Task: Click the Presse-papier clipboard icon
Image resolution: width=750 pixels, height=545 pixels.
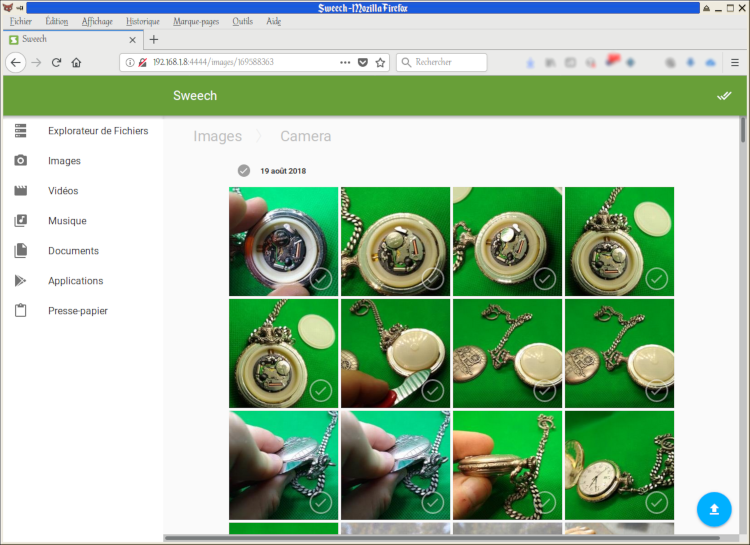Action: pyautogui.click(x=20, y=310)
